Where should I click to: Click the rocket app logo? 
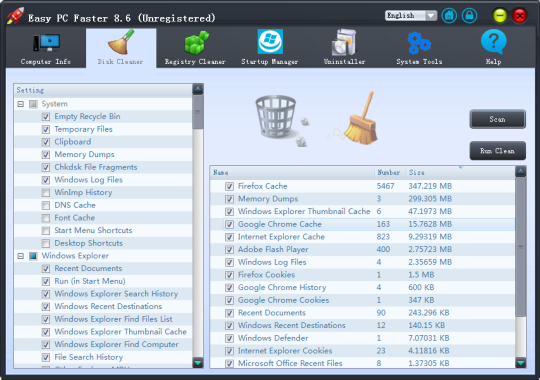coord(15,16)
